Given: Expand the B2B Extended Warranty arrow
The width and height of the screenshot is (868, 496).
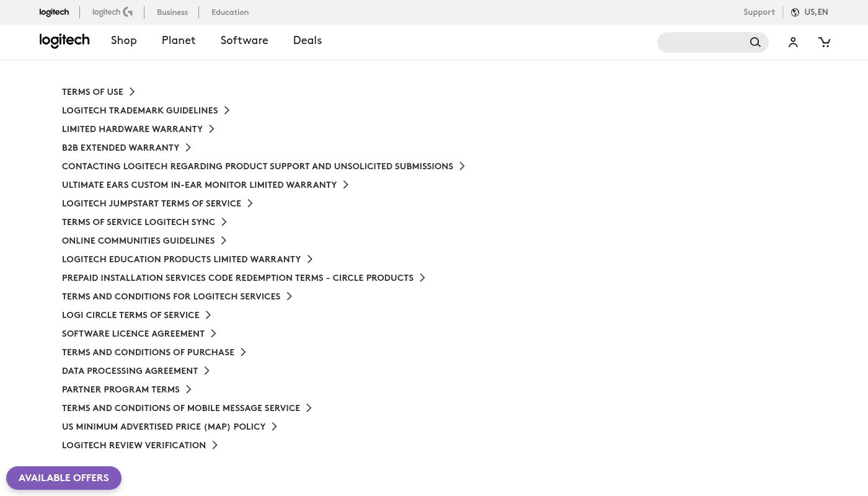Looking at the screenshot, I should [188, 148].
